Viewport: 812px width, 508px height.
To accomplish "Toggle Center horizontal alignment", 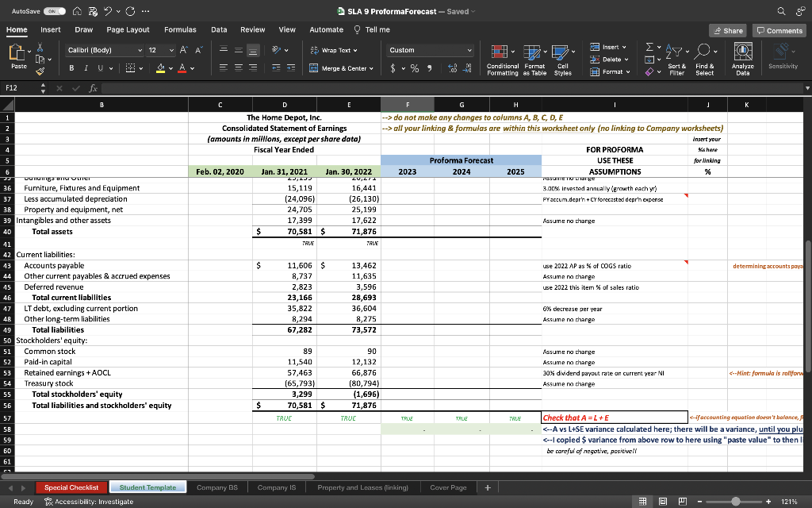I will [238, 68].
